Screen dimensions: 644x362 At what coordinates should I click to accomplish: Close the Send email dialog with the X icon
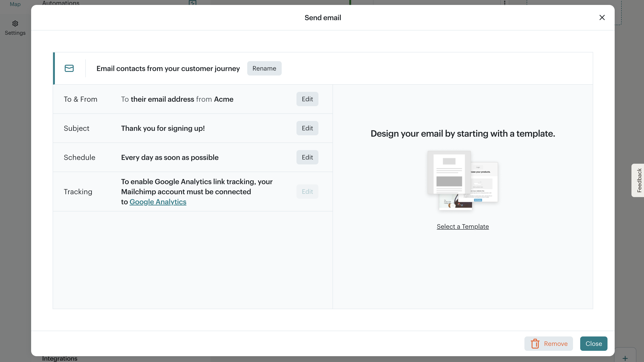click(602, 17)
